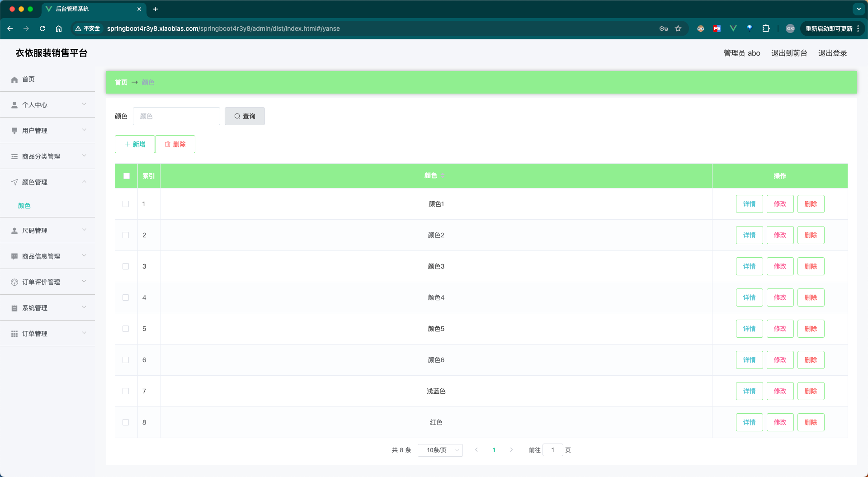868x477 pixels.
Task: Open 详情 for 颜色1
Action: click(750, 204)
